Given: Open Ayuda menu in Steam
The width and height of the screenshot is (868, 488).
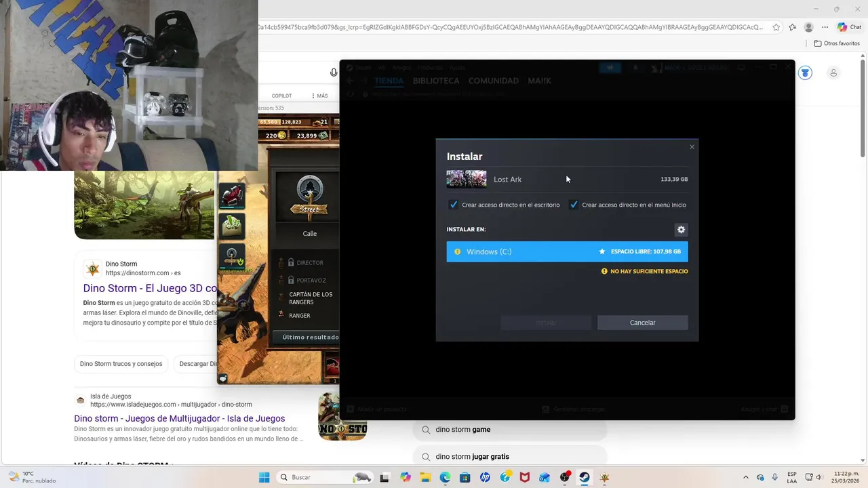Looking at the screenshot, I should [x=458, y=68].
